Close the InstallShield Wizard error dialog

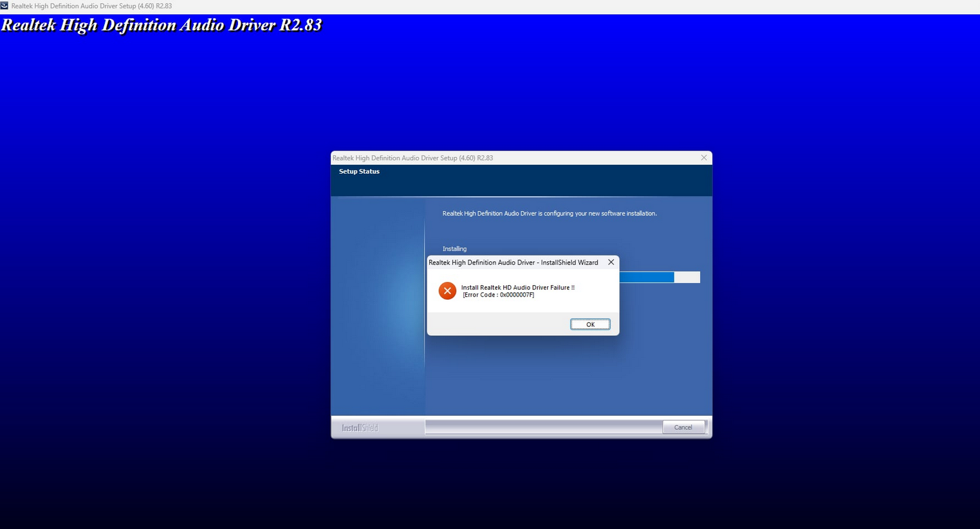point(611,263)
